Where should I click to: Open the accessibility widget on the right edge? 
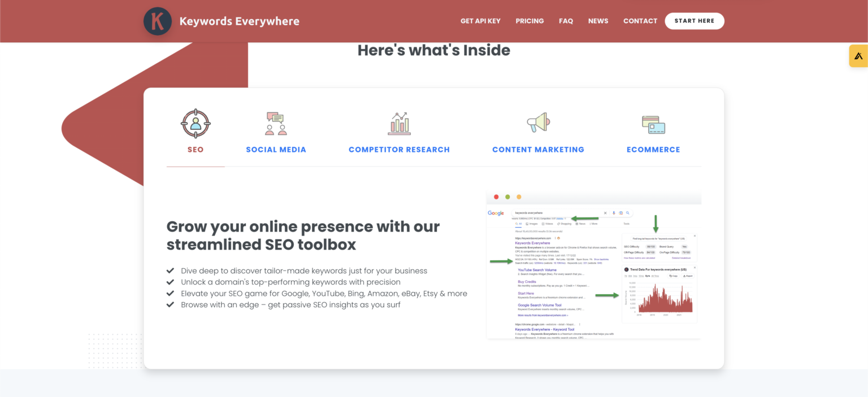tap(858, 55)
